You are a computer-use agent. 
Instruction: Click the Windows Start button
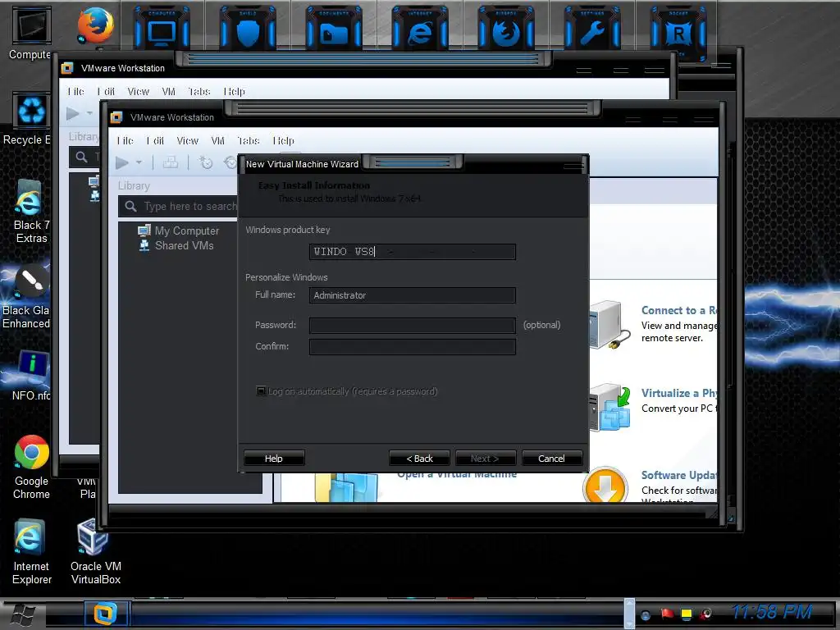point(23,615)
